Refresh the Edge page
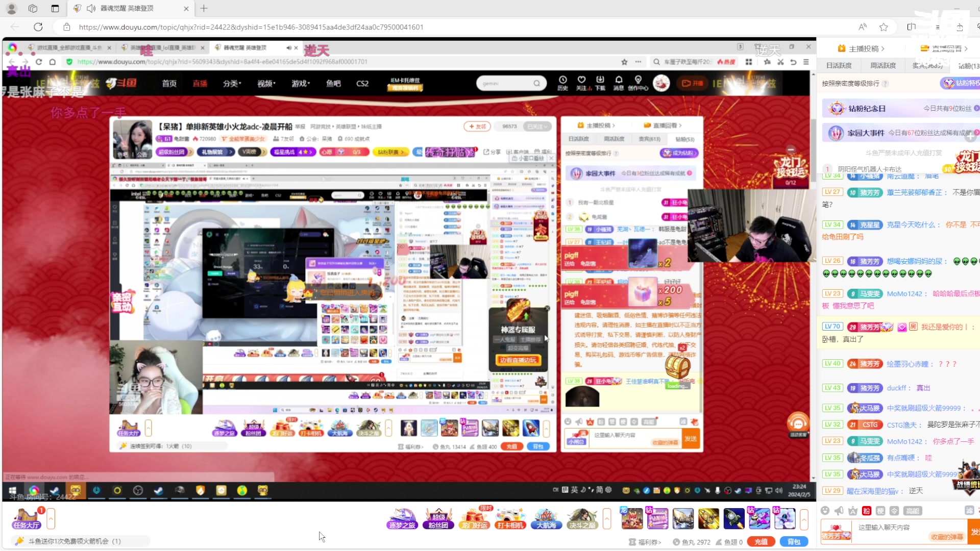 38,27
